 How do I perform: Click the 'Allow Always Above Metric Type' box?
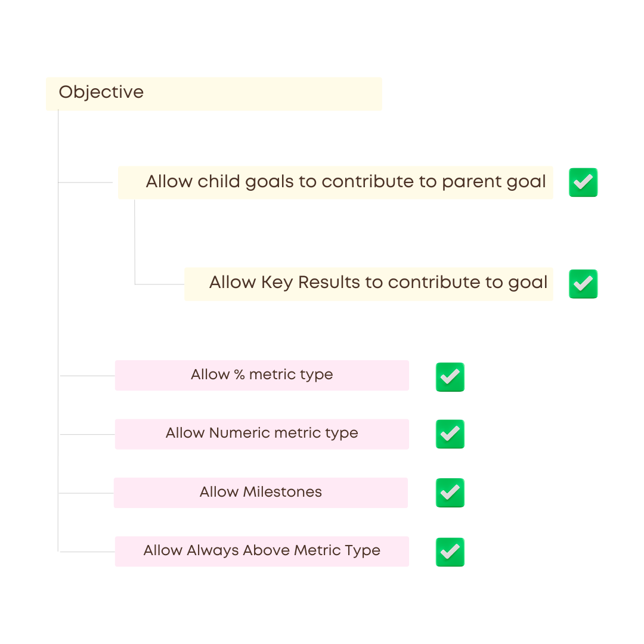[x=262, y=551]
